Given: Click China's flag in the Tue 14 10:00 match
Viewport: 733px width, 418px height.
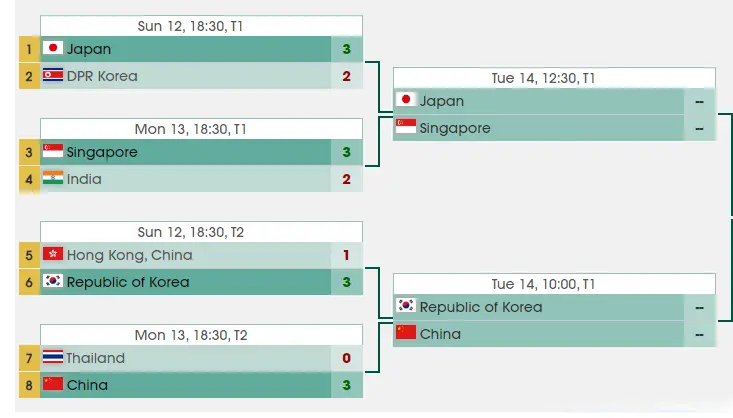Looking at the screenshot, I should point(406,333).
